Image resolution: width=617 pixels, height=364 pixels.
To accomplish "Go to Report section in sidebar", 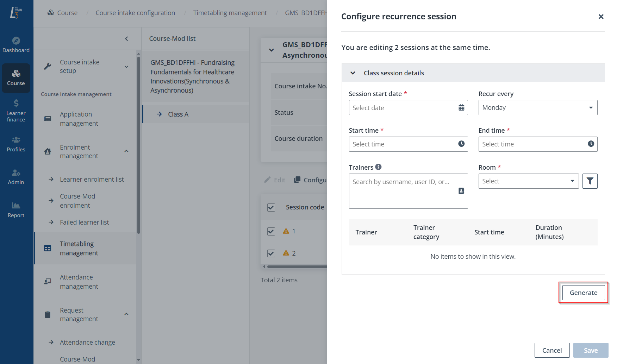I will tap(16, 209).
